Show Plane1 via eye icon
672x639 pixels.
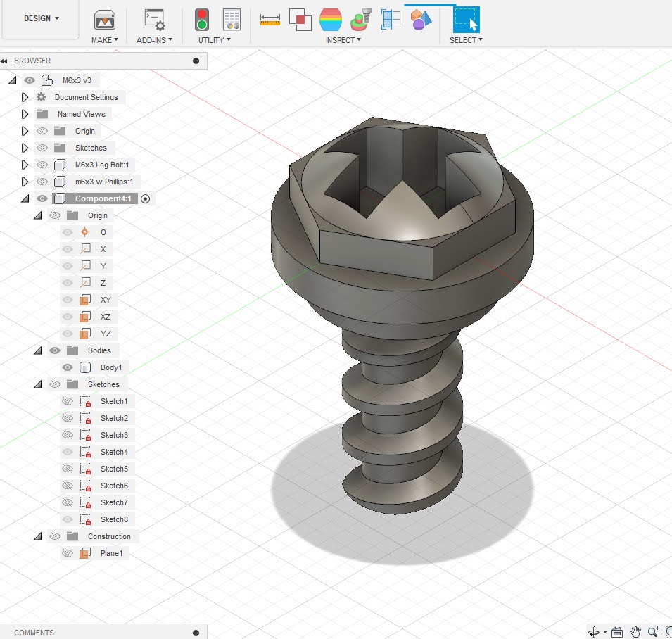pos(68,553)
